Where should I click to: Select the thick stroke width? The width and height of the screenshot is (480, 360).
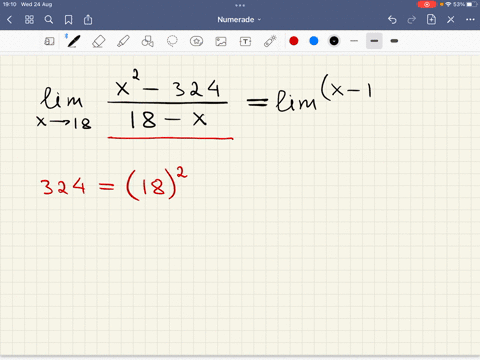394,41
